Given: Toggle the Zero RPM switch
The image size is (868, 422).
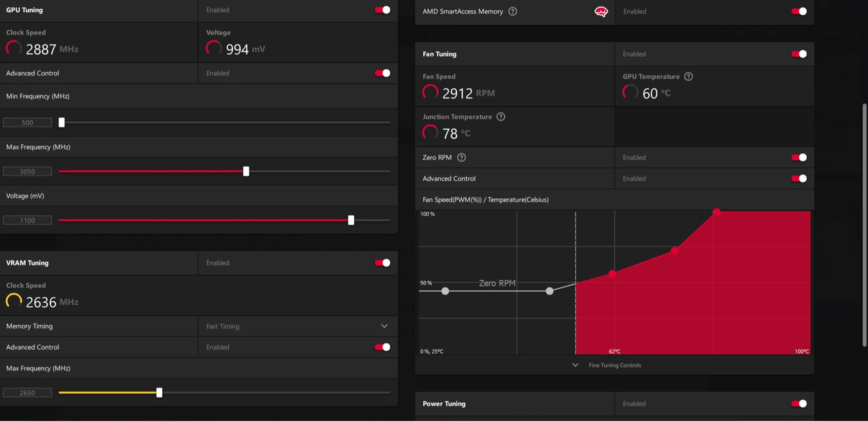Looking at the screenshot, I should tap(799, 157).
